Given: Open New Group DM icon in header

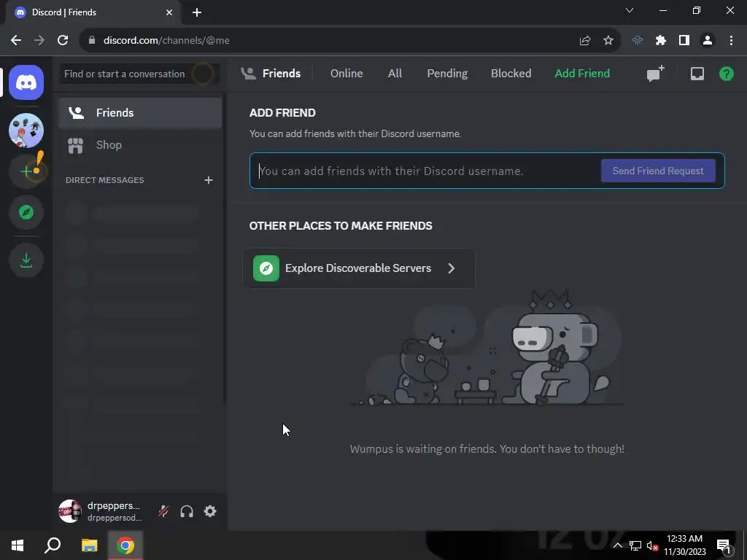Looking at the screenshot, I should (655, 74).
